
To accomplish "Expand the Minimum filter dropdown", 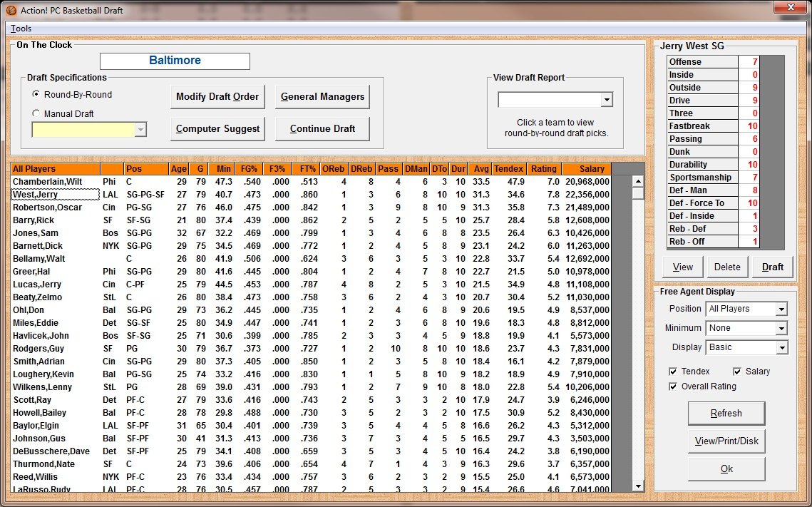I will coord(781,329).
